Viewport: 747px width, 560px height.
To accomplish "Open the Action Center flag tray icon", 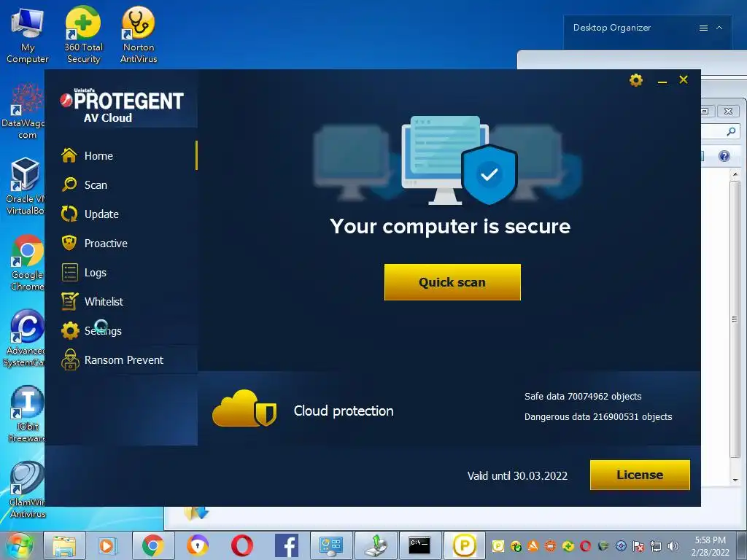I will [638, 546].
